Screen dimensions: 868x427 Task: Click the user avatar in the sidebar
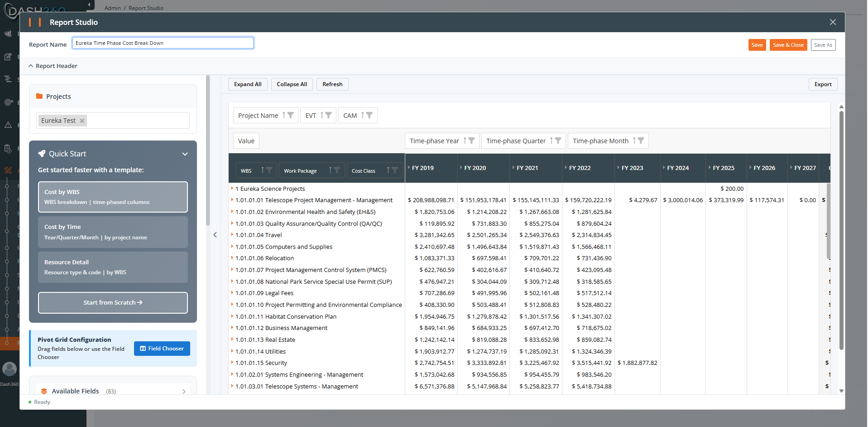pos(10,369)
